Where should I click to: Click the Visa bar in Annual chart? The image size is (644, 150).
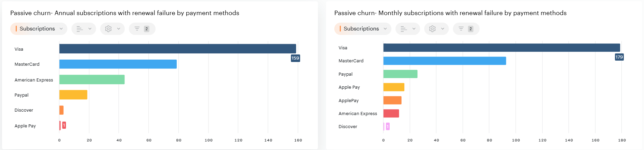(177, 49)
